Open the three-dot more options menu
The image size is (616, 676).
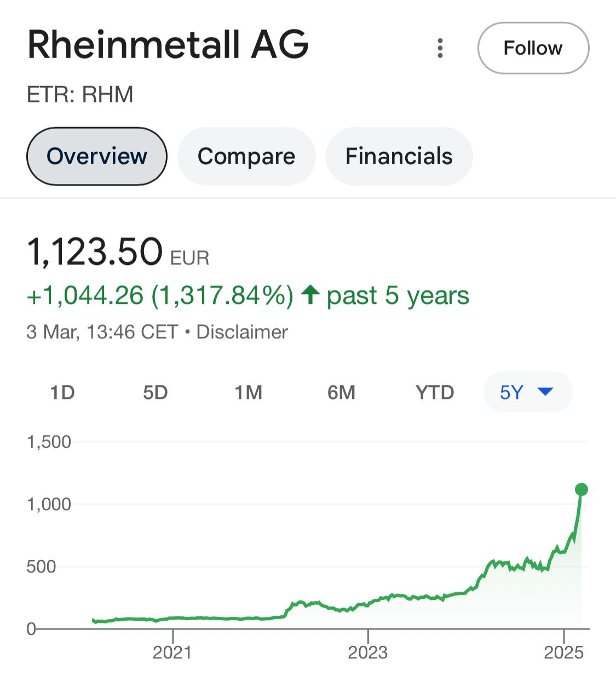click(x=440, y=48)
